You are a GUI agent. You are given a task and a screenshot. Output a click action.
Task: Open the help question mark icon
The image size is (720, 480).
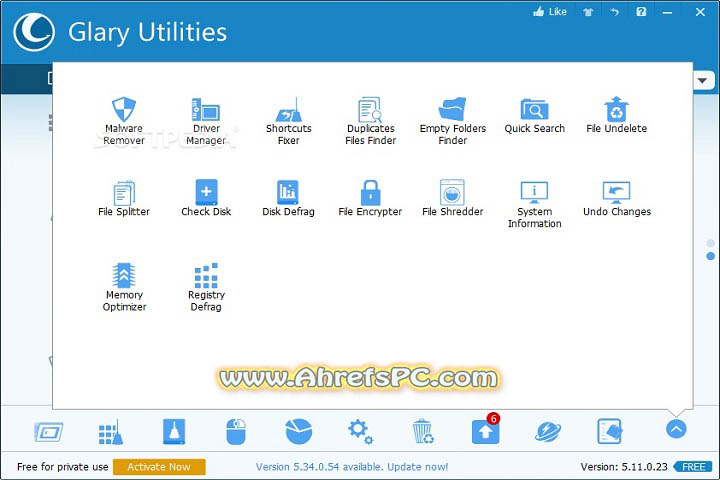[x=641, y=12]
